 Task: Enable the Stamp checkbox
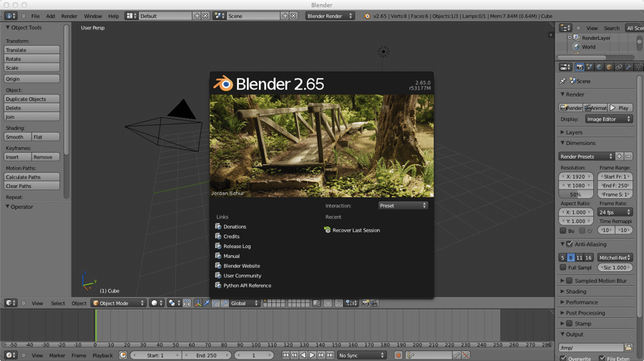[x=570, y=324]
